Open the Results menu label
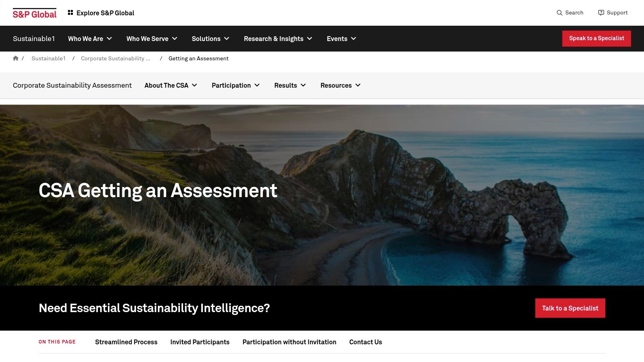Viewport: 644px width, 362px height. [x=285, y=85]
